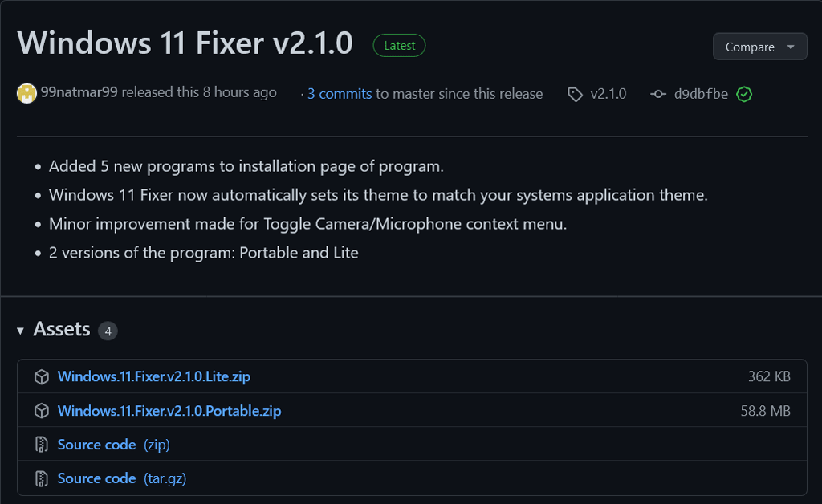Download Windows.11.Fixer.v2.1.0.Portable.zip
Image resolution: width=822 pixels, height=504 pixels.
click(169, 411)
